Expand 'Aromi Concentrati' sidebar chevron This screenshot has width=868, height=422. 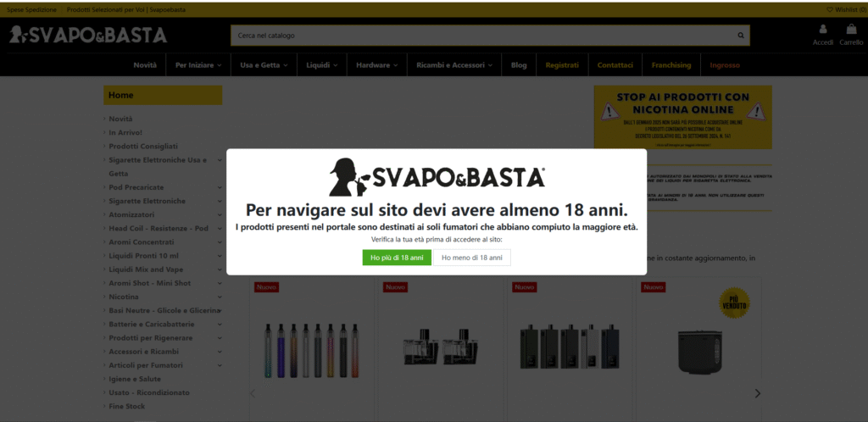click(220, 242)
